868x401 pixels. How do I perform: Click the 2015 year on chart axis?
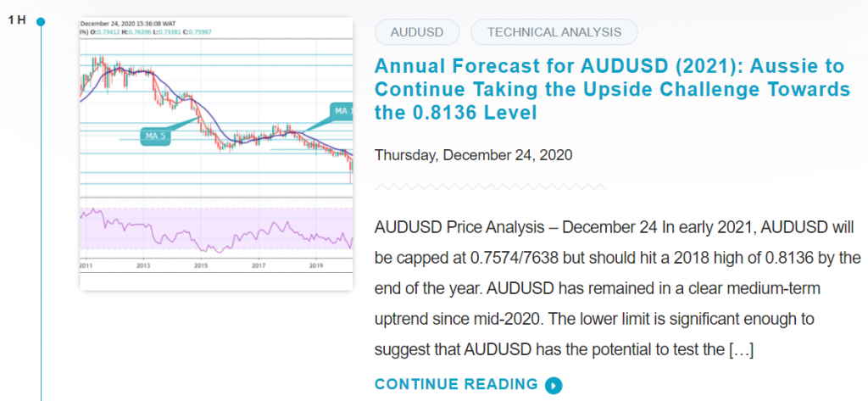pos(200,265)
